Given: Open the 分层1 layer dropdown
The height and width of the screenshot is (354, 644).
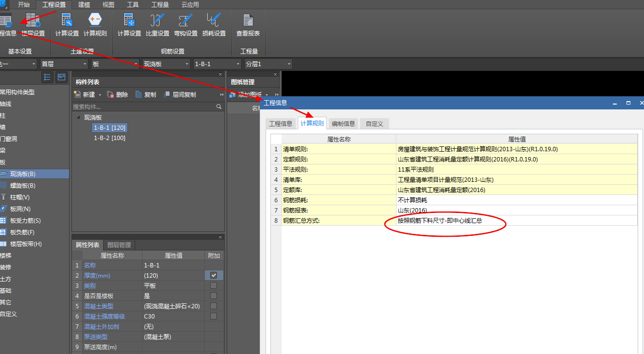Looking at the screenshot, I should [x=268, y=64].
